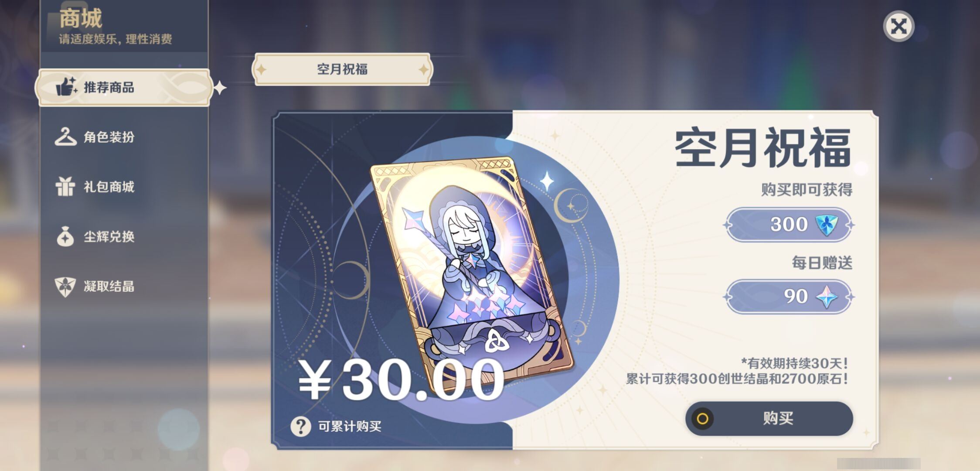Click the Primogem icon beside 90
This screenshot has height=471, width=980.
[x=827, y=297]
